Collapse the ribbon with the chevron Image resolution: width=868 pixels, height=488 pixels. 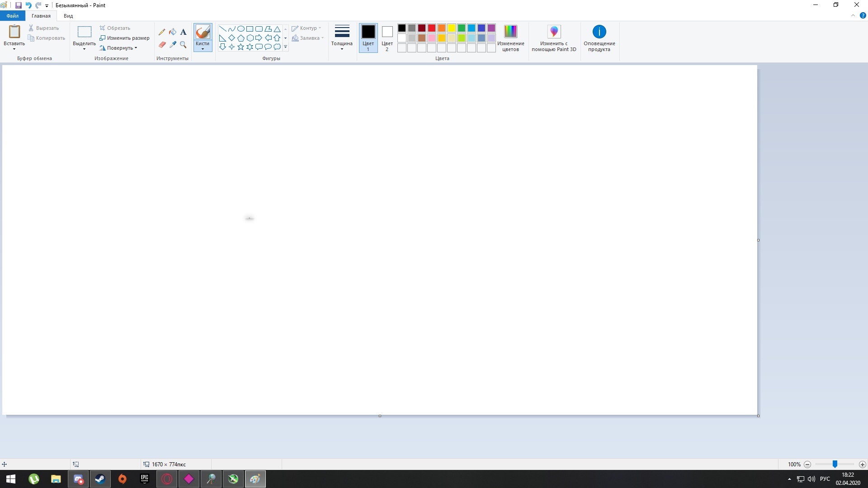coord(853,15)
